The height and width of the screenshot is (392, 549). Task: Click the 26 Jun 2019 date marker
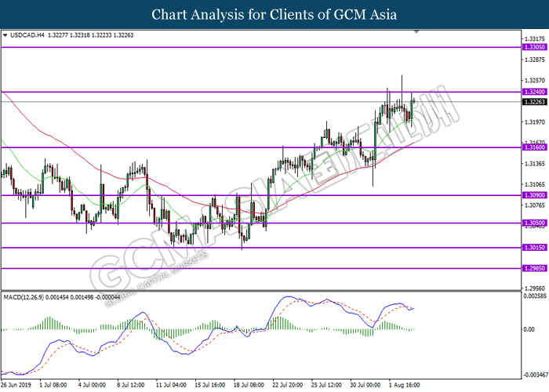16,385
